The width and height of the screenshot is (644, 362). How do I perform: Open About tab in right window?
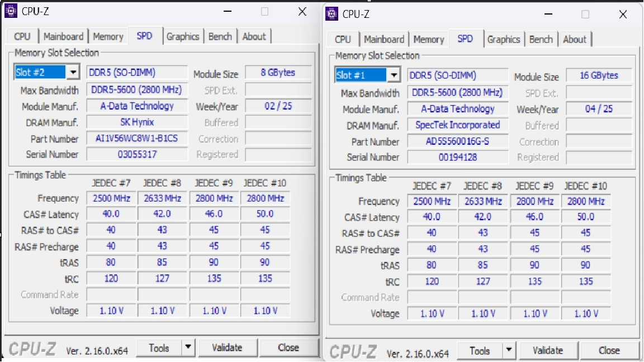click(x=575, y=40)
